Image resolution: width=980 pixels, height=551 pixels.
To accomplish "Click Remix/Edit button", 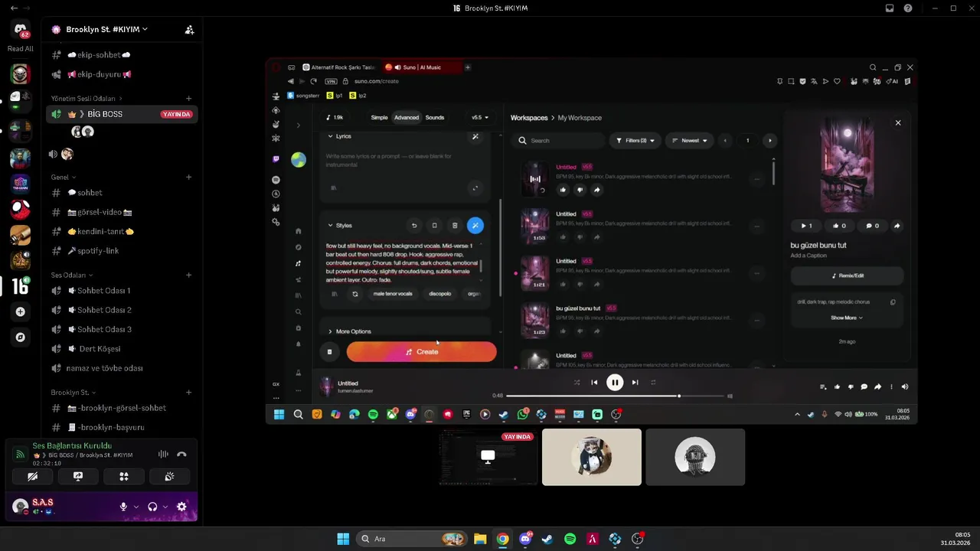I will pyautogui.click(x=847, y=275).
